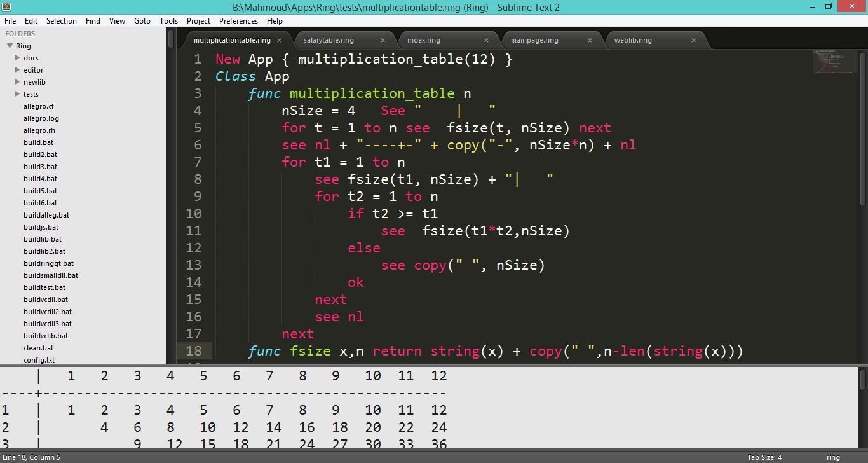868x463 pixels.
Task: Open the Preferences menu
Action: coord(238,21)
